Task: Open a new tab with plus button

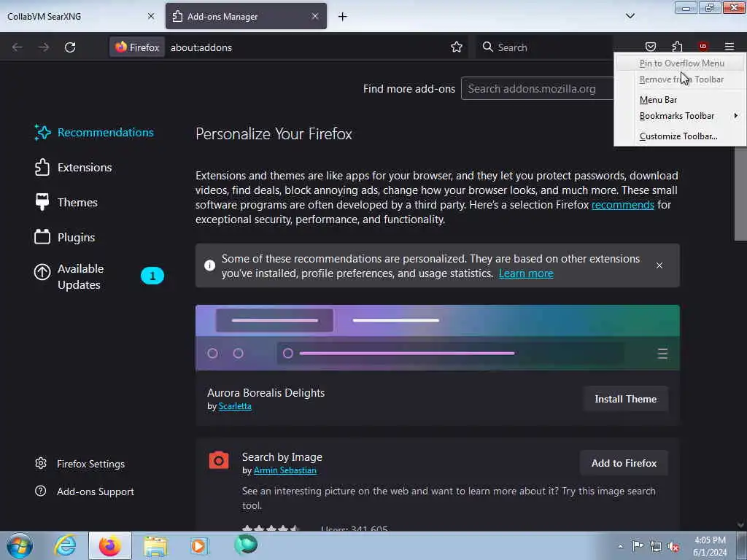Action: click(x=343, y=17)
